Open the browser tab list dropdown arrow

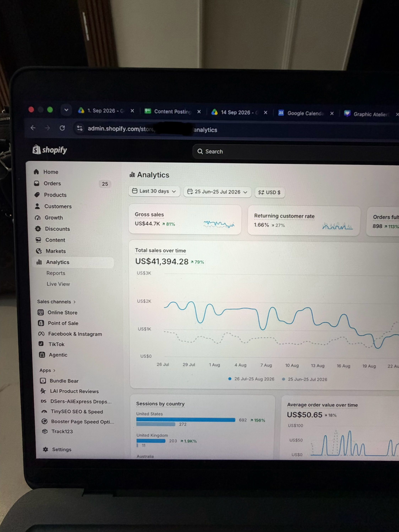coord(66,110)
